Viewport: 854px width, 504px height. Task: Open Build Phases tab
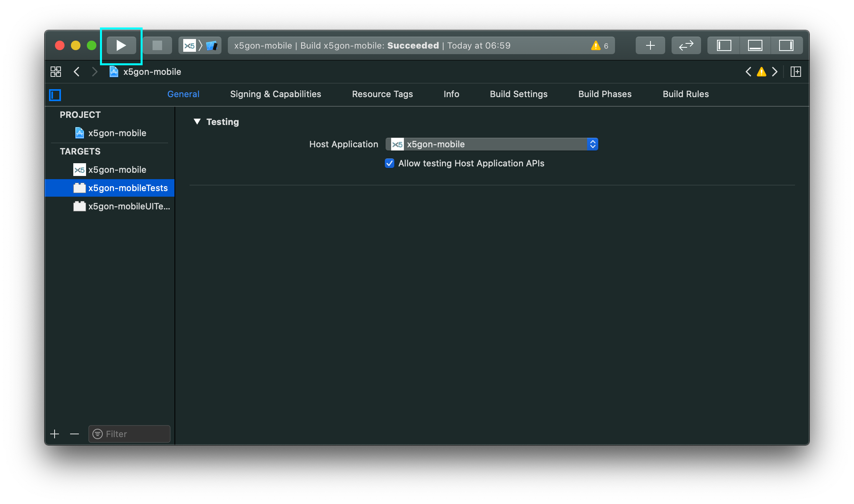(604, 94)
